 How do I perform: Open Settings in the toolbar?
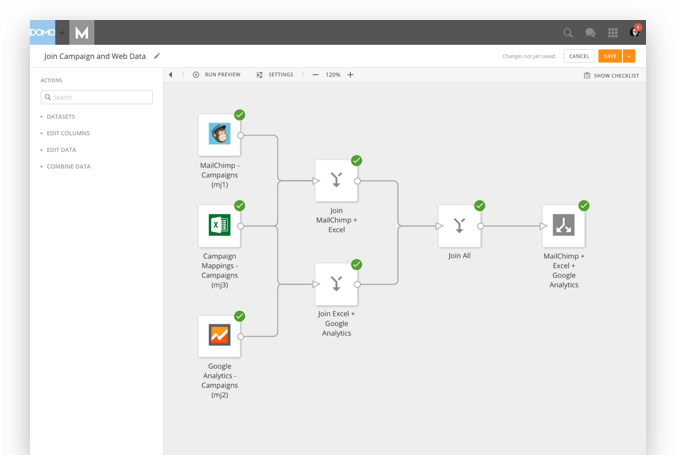pyautogui.click(x=275, y=75)
